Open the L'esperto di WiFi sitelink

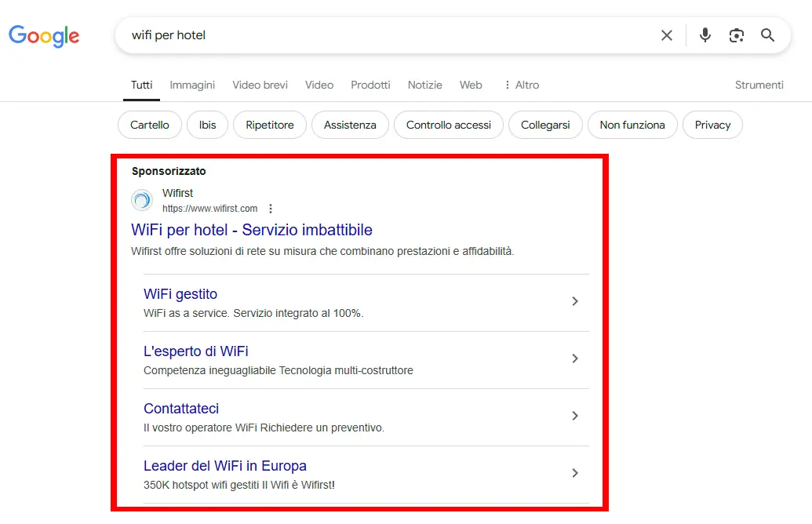pos(196,351)
